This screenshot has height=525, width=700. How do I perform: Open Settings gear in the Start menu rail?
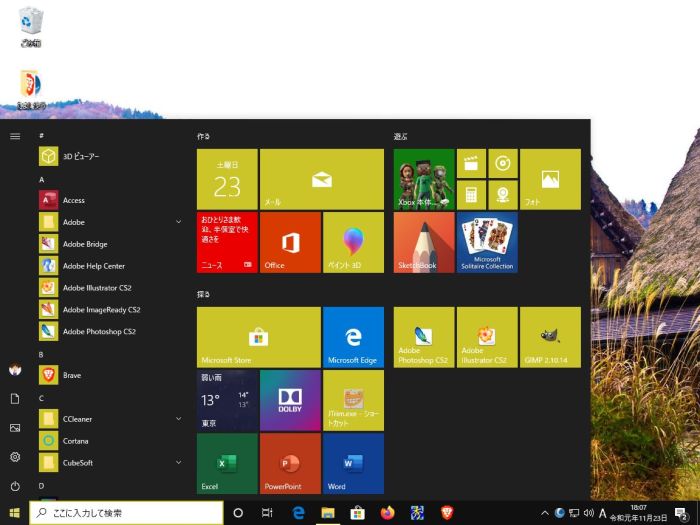coord(15,457)
